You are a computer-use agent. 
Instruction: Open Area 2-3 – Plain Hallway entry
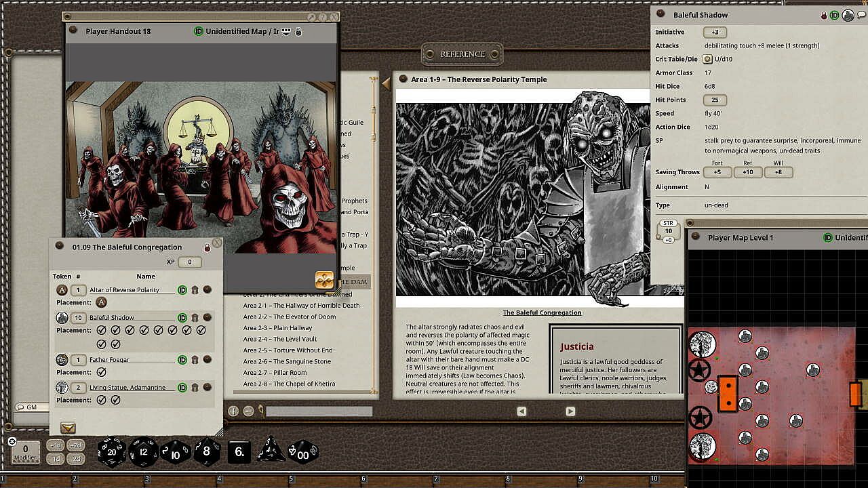coord(277,328)
